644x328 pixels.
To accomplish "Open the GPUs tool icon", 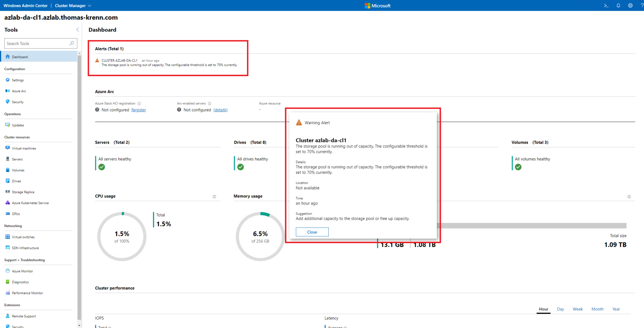I will point(8,214).
